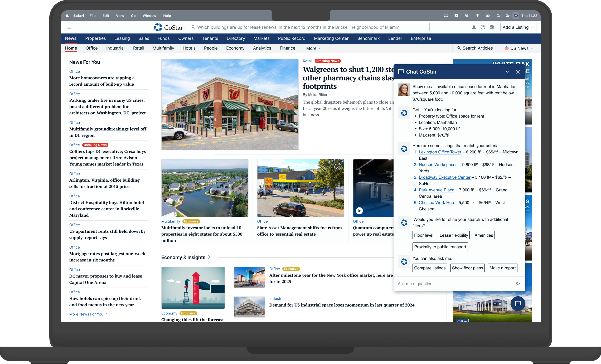
Task: Send the chat message arrow icon
Action: (x=517, y=284)
